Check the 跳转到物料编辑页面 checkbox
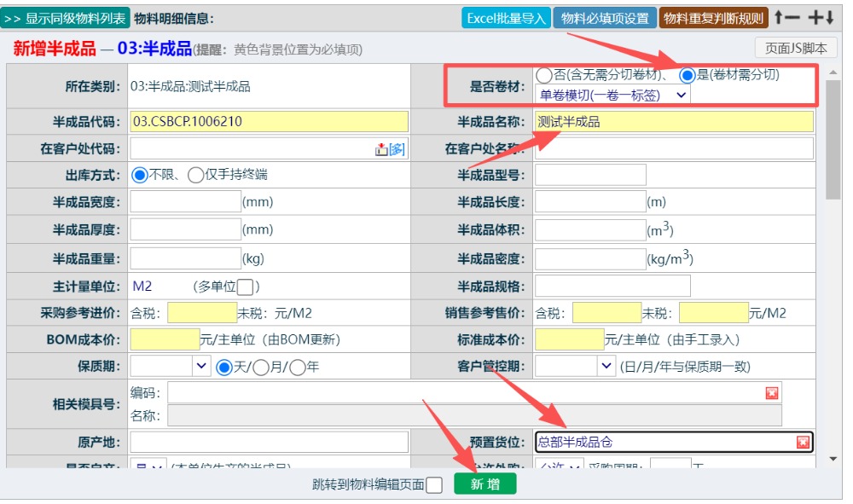 click(x=434, y=485)
